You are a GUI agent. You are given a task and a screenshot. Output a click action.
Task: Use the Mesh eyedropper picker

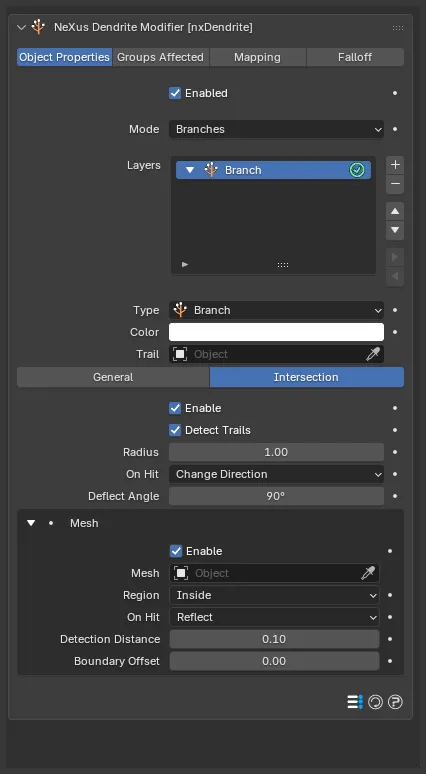click(x=368, y=573)
